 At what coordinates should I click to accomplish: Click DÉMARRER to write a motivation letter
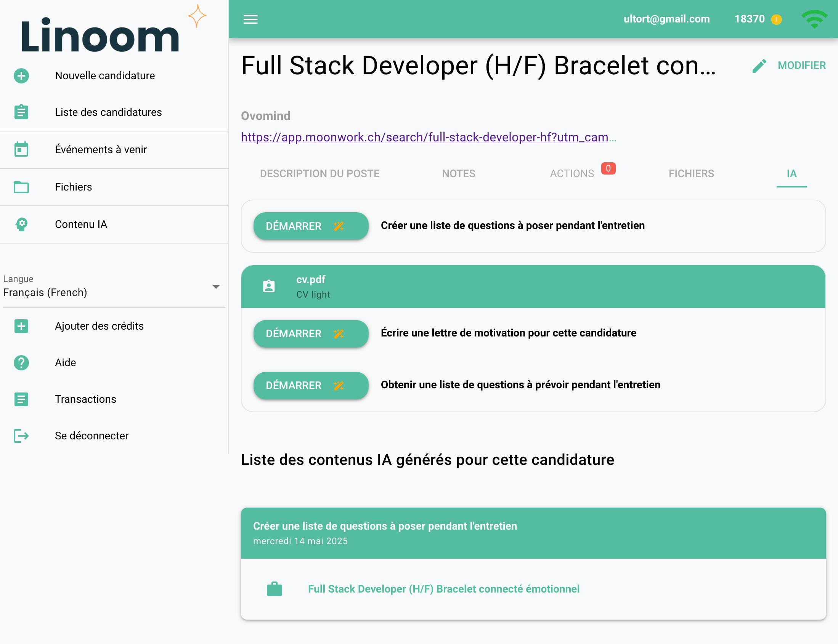pyautogui.click(x=310, y=333)
